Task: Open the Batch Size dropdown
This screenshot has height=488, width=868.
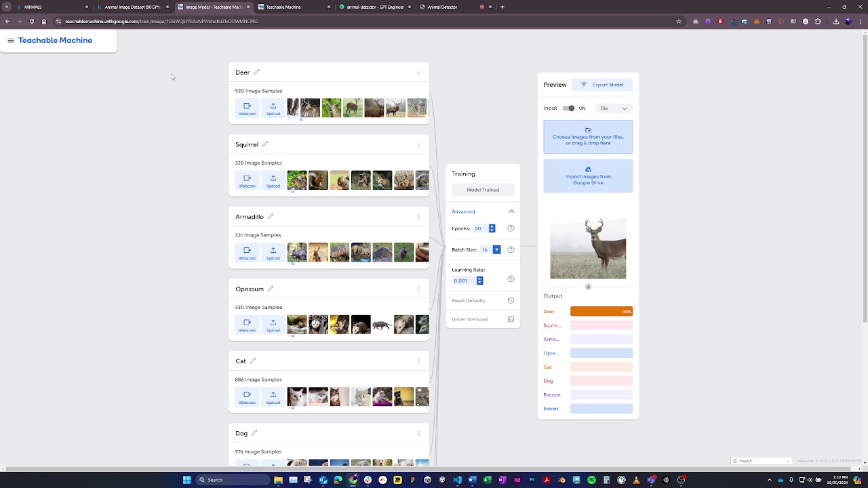Action: pos(496,250)
